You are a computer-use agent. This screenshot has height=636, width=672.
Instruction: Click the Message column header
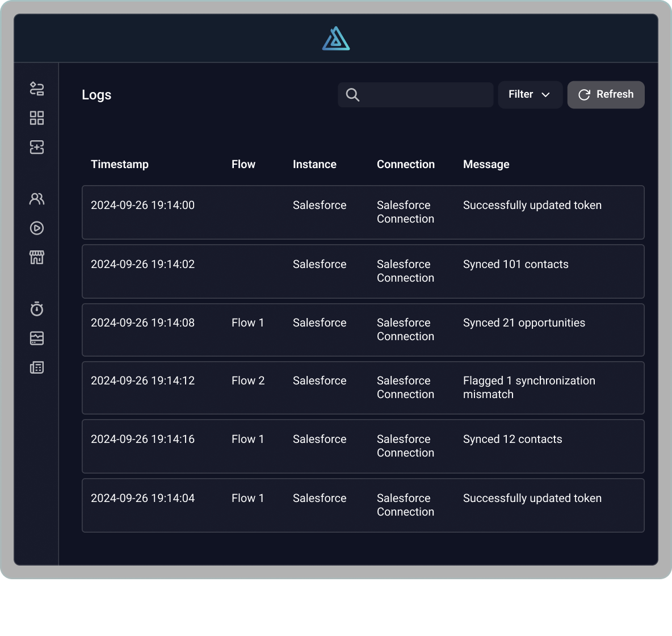tap(486, 164)
